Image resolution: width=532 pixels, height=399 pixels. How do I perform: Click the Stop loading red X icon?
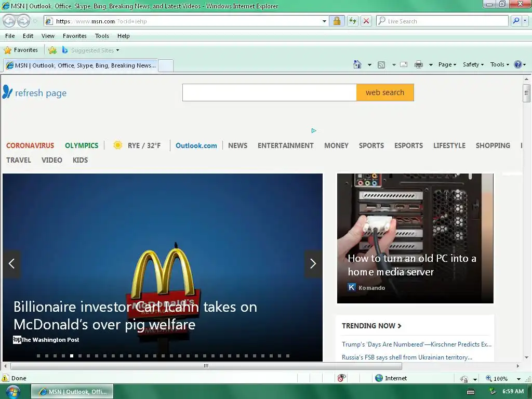coord(366,21)
